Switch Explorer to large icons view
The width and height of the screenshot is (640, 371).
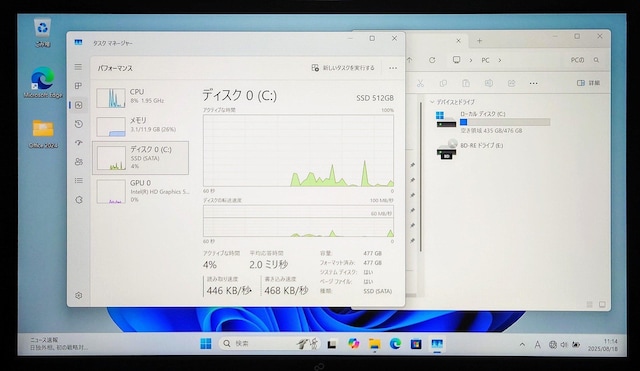point(602,304)
